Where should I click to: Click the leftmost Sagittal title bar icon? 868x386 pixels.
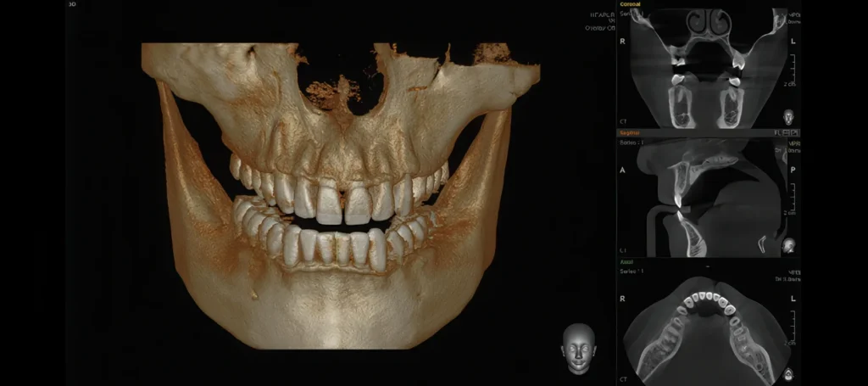click(779, 133)
